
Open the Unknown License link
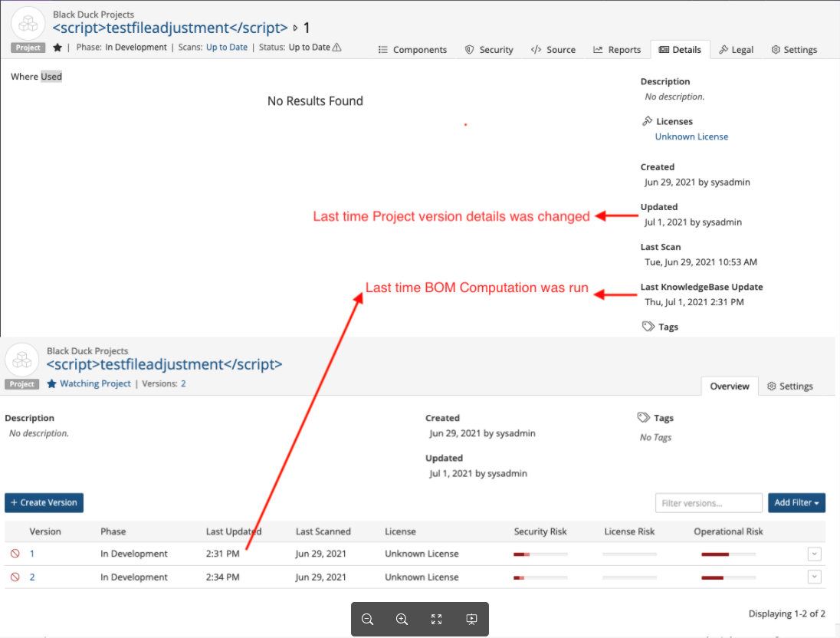pyautogui.click(x=691, y=136)
